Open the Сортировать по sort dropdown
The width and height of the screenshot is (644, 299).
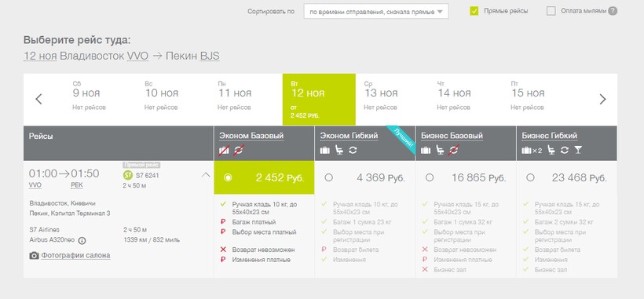point(376,12)
